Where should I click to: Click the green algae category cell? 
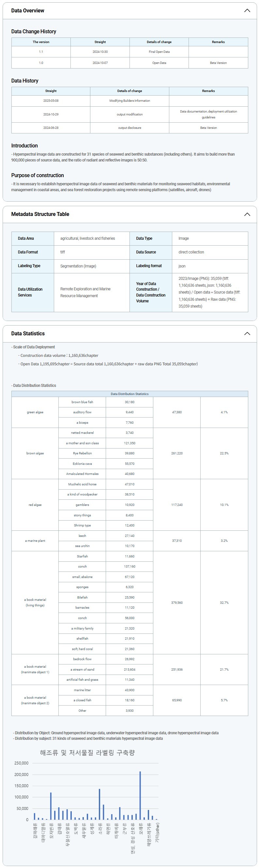pyautogui.click(x=35, y=412)
